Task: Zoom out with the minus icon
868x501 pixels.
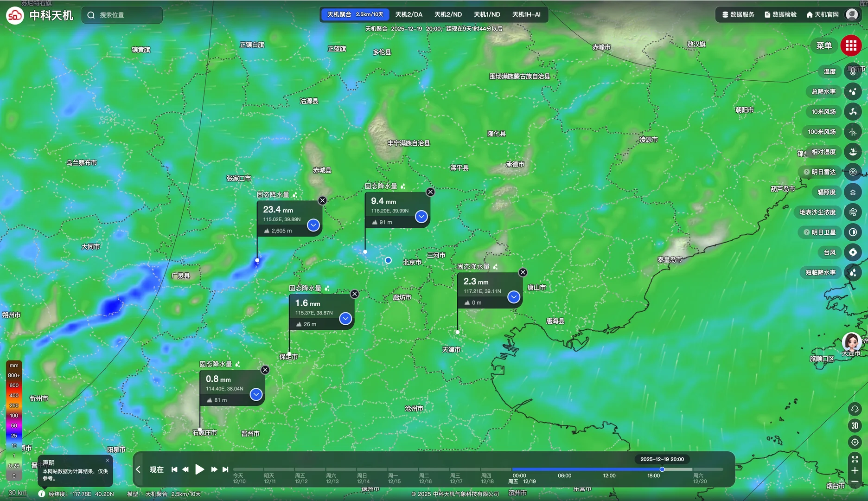Action: (x=855, y=482)
